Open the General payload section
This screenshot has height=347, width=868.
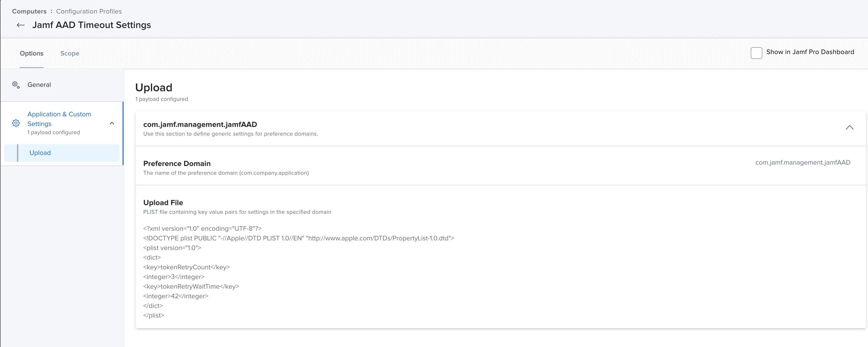pyautogui.click(x=39, y=85)
